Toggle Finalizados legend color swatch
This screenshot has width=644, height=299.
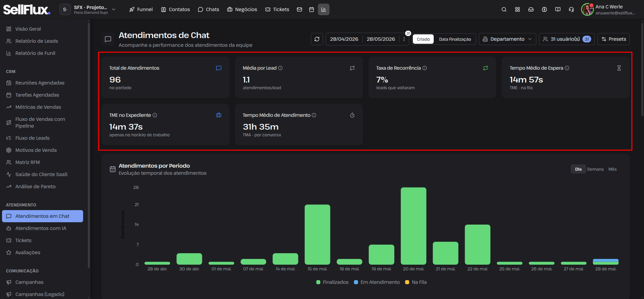click(x=318, y=282)
